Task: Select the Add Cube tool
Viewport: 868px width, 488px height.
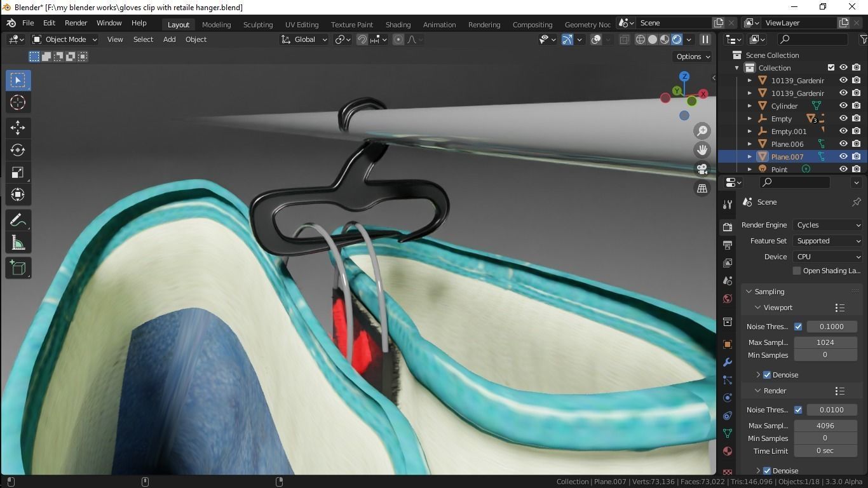Action: click(18, 268)
